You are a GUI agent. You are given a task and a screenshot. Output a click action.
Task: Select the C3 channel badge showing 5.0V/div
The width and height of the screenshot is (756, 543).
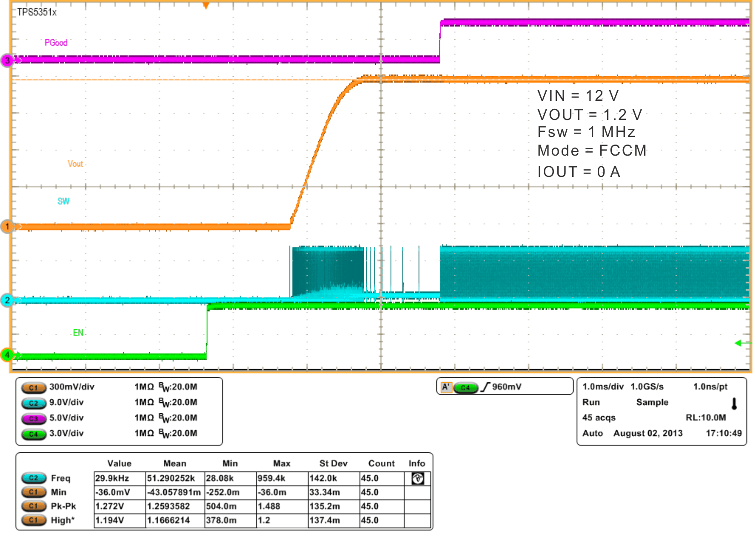pyautogui.click(x=34, y=418)
